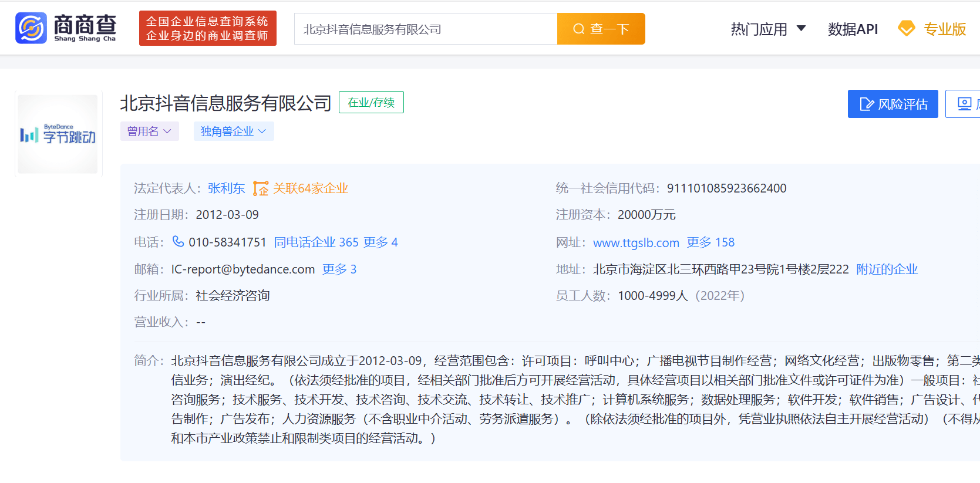Click the legal representative link 张利东

[x=226, y=188]
